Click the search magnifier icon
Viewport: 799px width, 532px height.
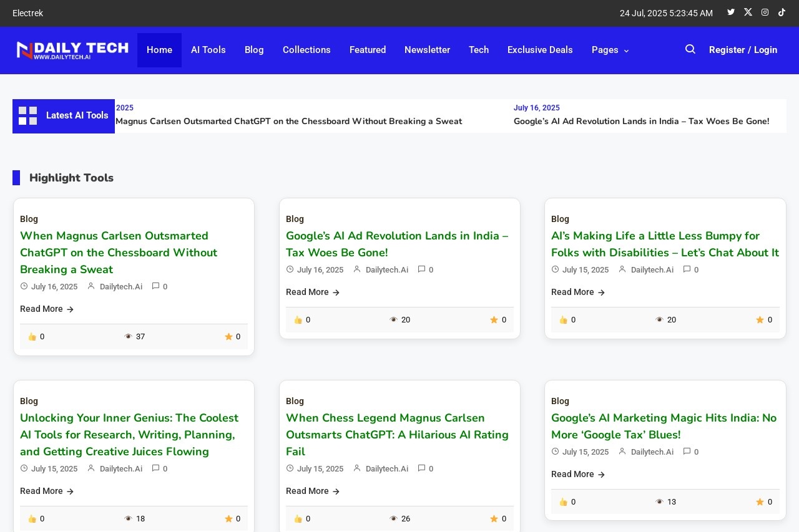coord(690,49)
